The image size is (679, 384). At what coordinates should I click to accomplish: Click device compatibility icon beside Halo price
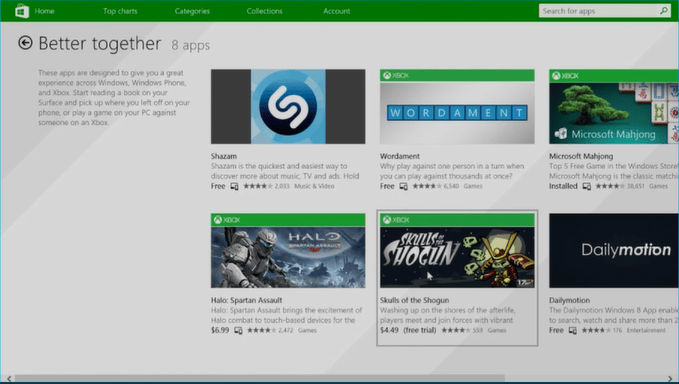tap(238, 331)
